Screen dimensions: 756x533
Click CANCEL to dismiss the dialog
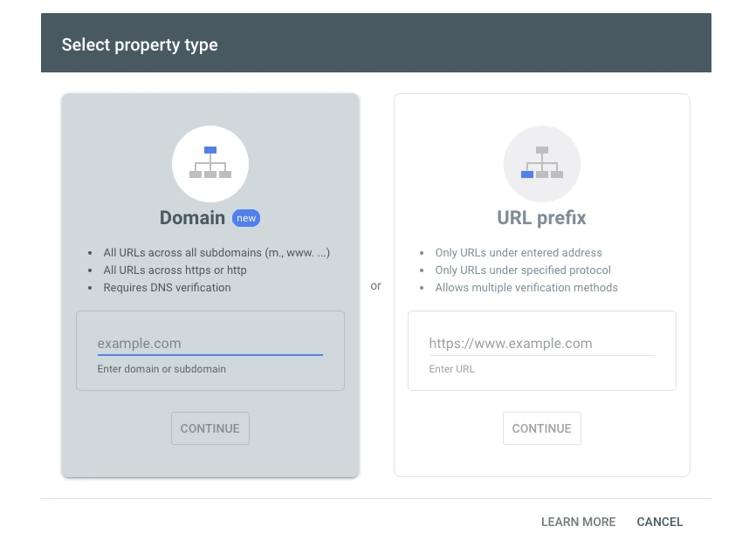(659, 522)
